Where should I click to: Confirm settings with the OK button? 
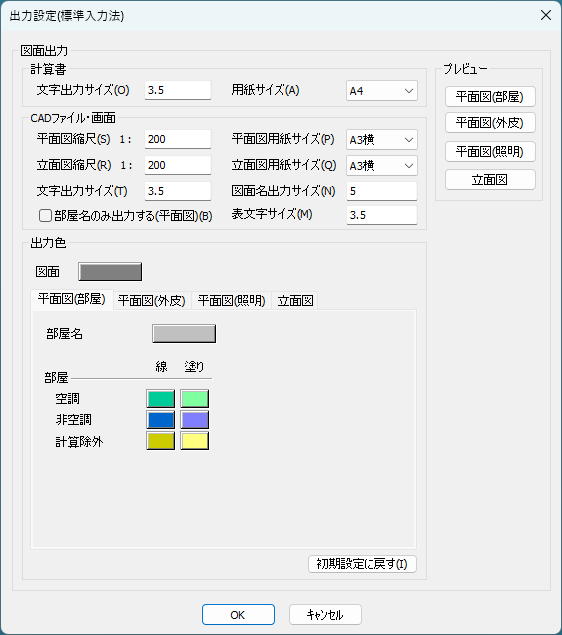(238, 615)
